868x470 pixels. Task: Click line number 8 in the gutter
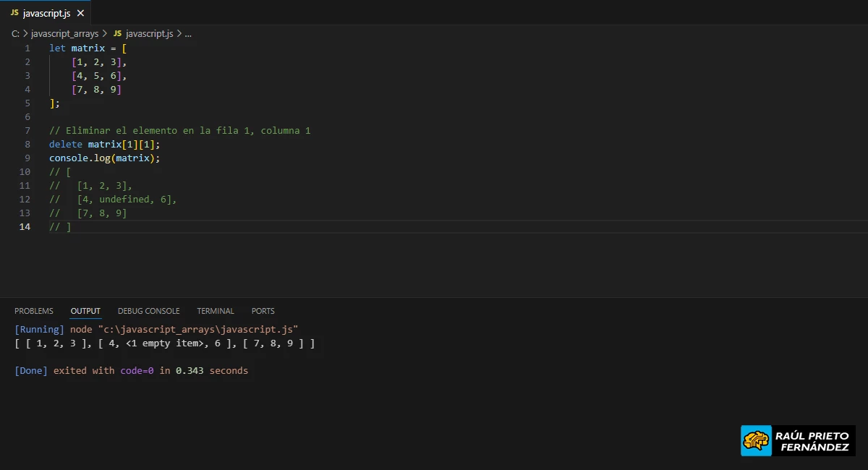point(27,144)
